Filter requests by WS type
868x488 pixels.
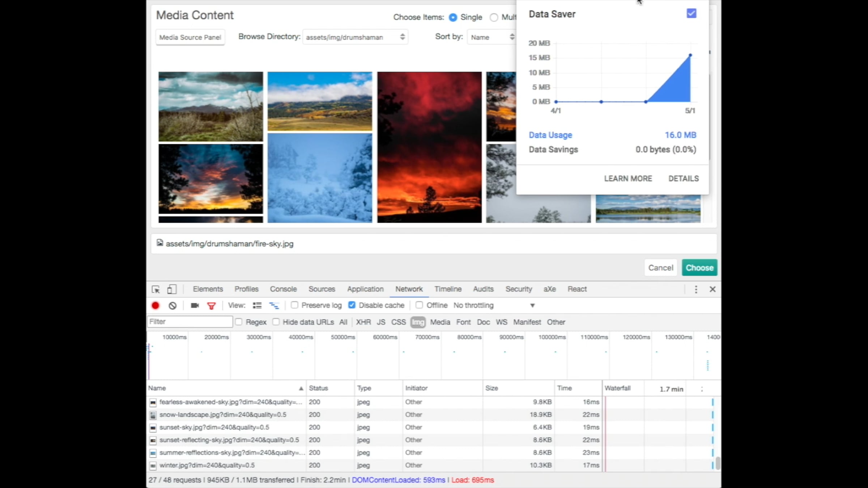click(x=501, y=322)
